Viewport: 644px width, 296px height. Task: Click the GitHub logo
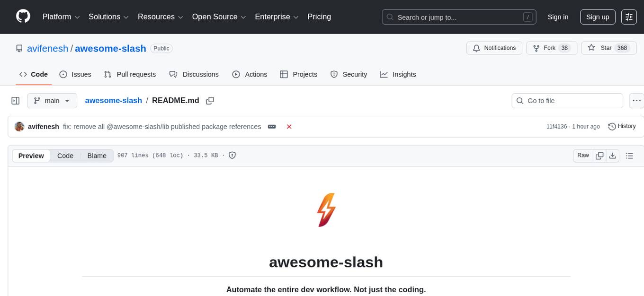click(23, 17)
